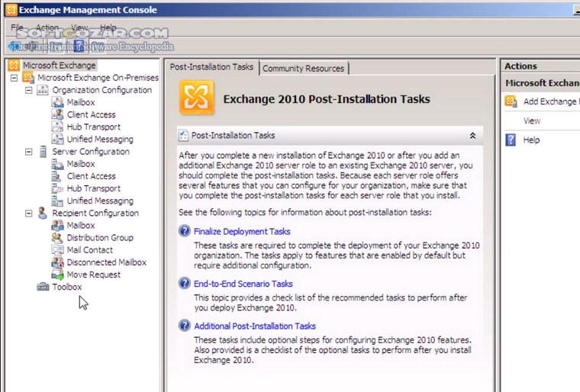Click the large Exchange 2010 logo icon

click(x=196, y=98)
